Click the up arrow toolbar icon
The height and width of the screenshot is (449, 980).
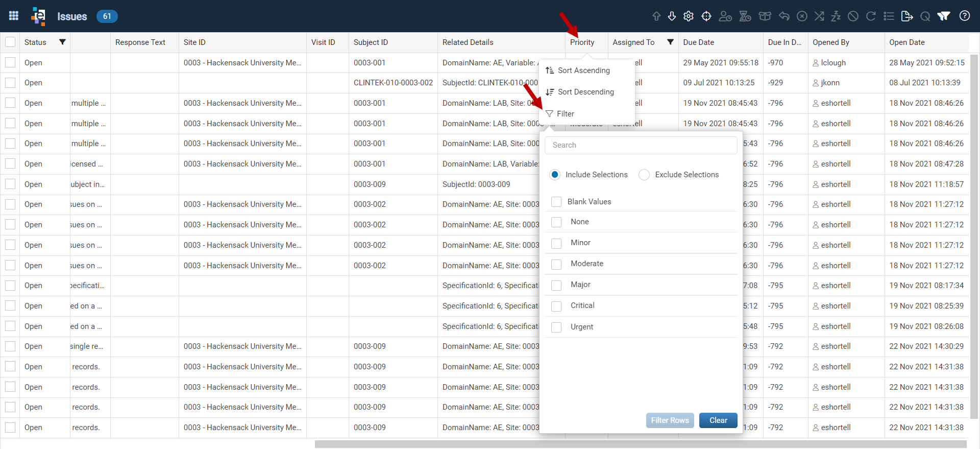[656, 16]
